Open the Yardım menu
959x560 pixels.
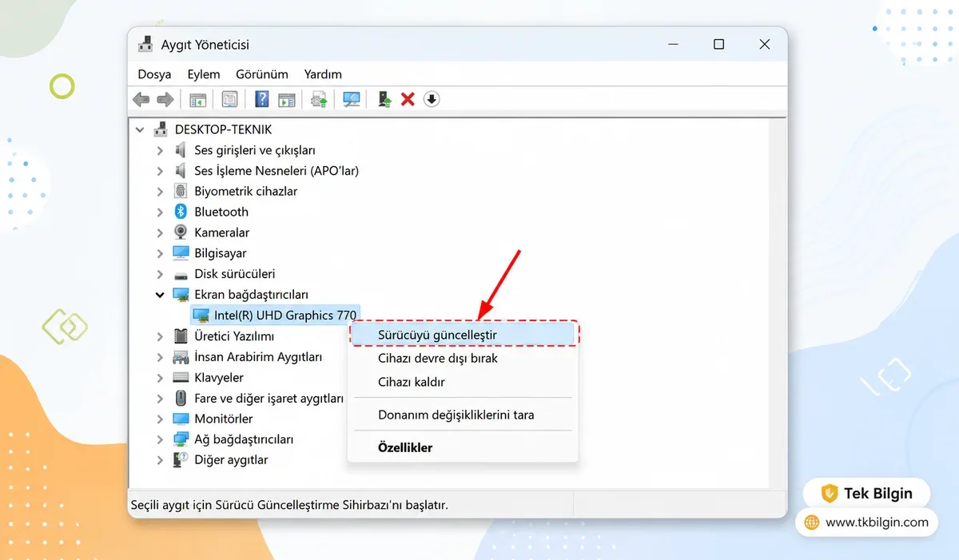[323, 74]
